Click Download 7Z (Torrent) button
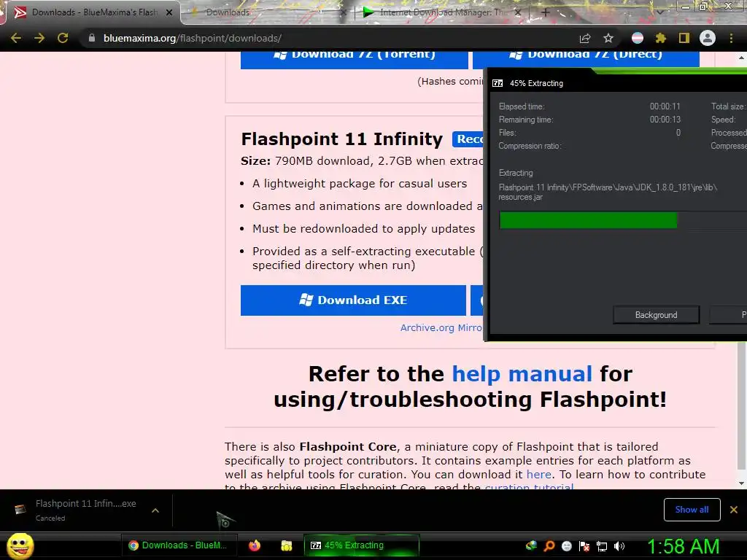 point(354,59)
